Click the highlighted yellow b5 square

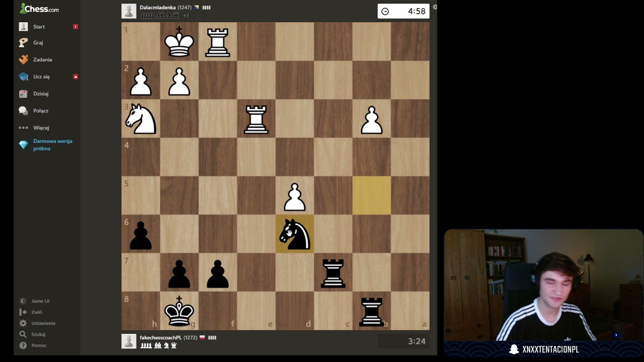pyautogui.click(x=372, y=196)
